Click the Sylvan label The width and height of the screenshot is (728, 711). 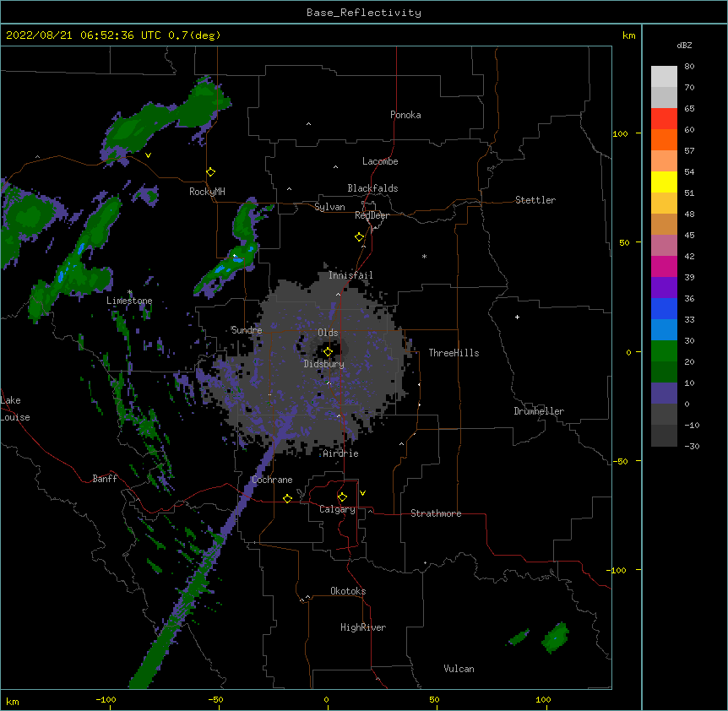tap(329, 207)
